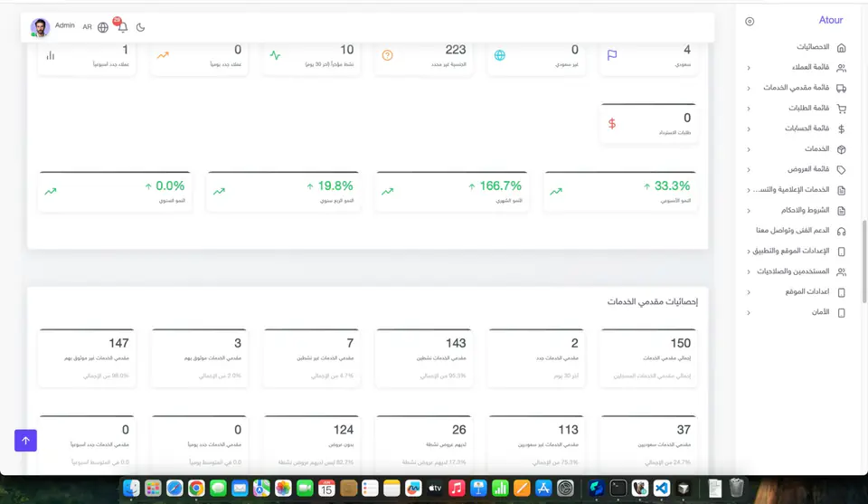Click the box icon for الخدمات
Image resolution: width=868 pixels, height=504 pixels.
841,149
